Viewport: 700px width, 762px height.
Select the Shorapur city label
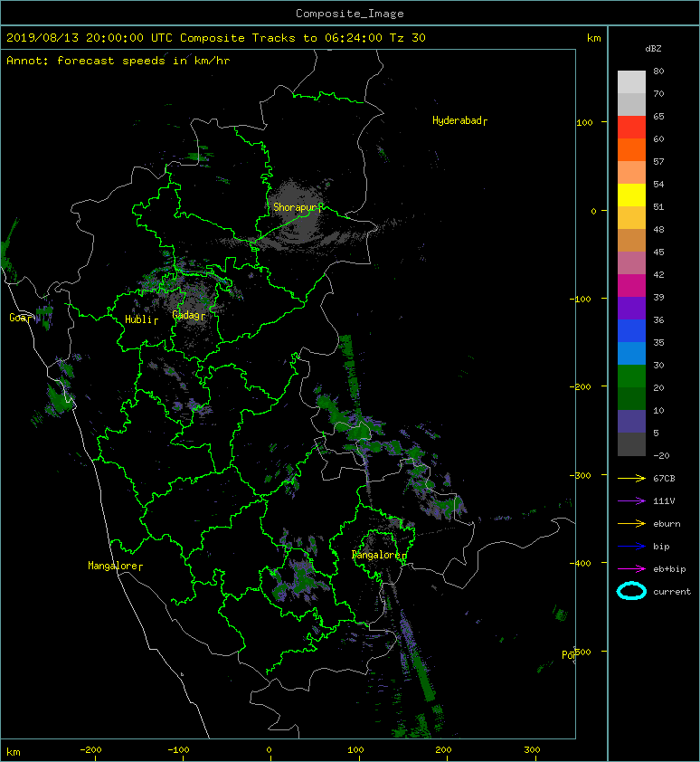[294, 207]
